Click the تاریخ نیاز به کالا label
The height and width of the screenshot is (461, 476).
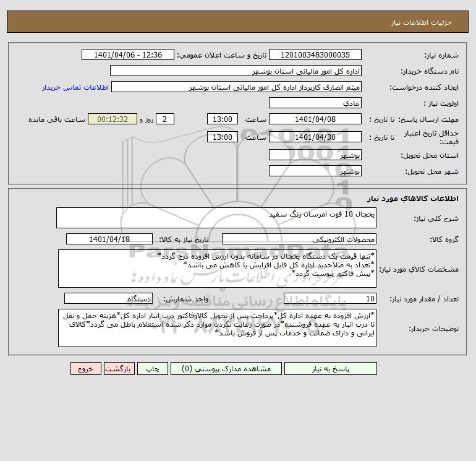[184, 239]
